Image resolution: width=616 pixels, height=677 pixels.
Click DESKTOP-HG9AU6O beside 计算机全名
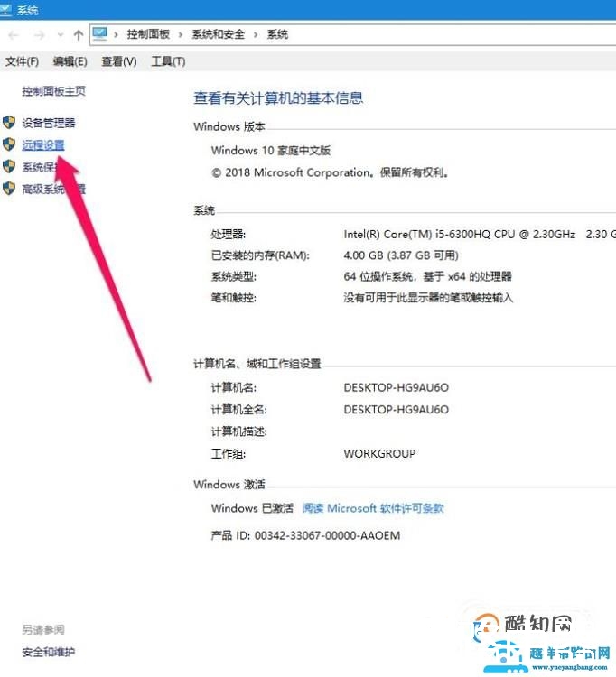pyautogui.click(x=397, y=409)
